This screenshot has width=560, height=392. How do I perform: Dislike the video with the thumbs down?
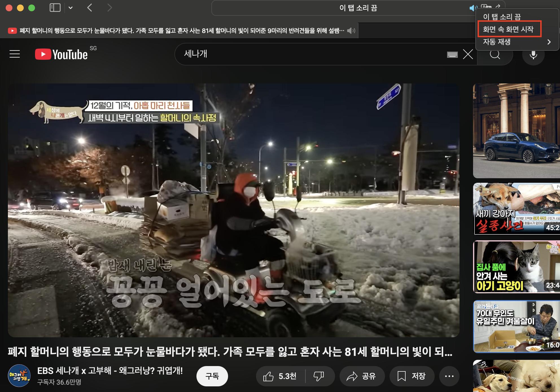point(319,376)
